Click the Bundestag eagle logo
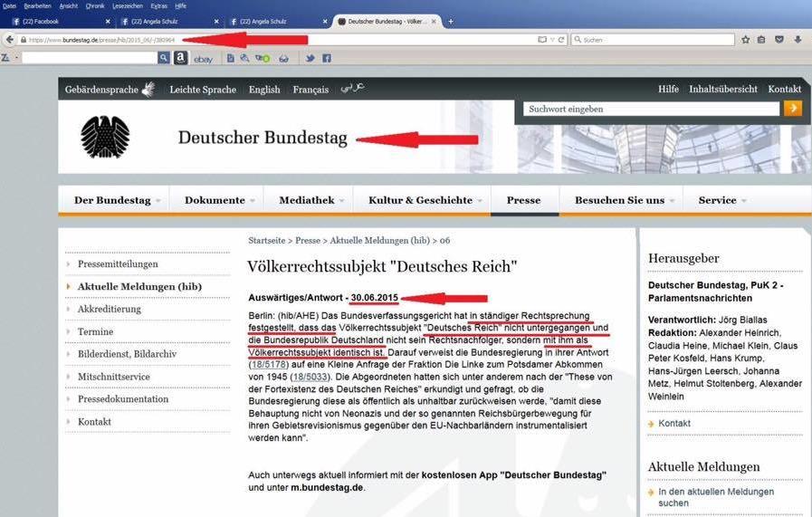 pos(105,137)
